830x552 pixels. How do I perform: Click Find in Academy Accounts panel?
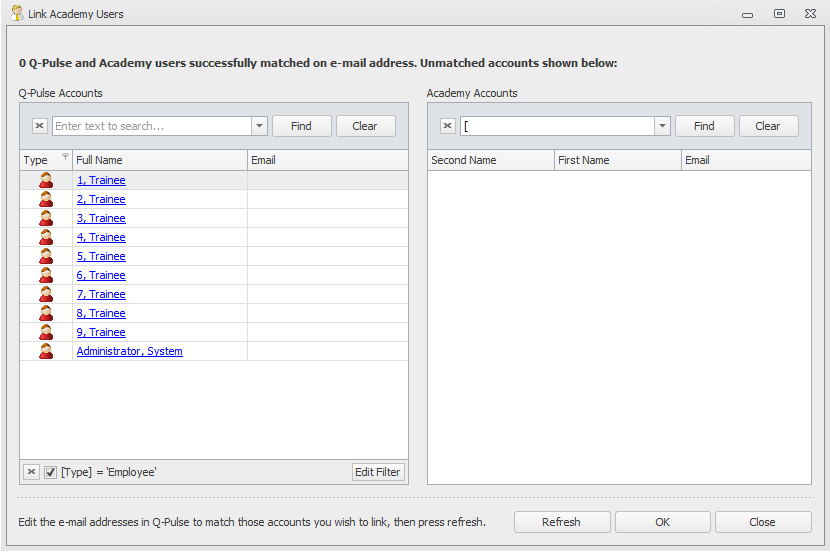pos(705,126)
